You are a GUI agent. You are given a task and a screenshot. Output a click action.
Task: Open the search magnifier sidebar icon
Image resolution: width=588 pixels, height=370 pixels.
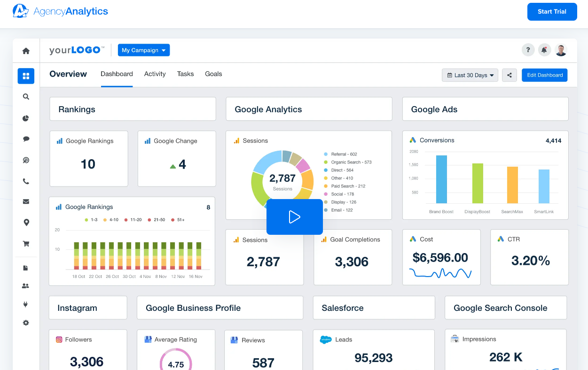pyautogui.click(x=26, y=97)
